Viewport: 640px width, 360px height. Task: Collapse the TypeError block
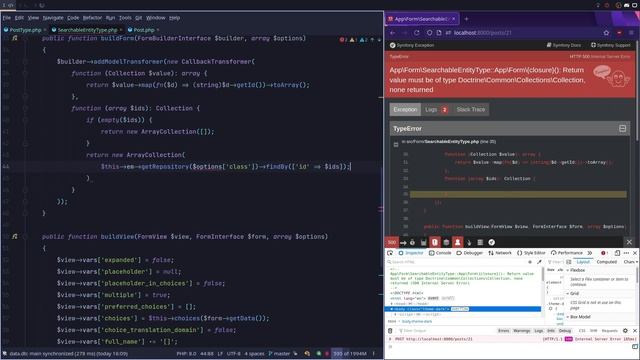[x=622, y=129]
